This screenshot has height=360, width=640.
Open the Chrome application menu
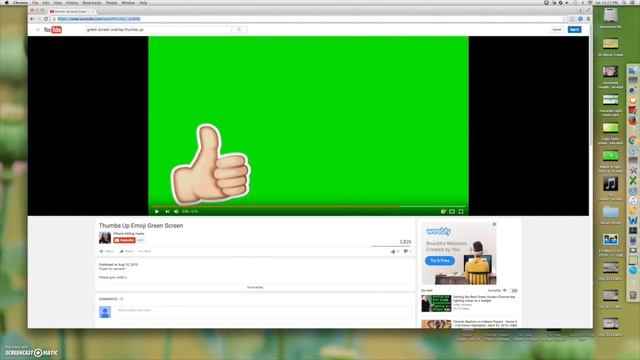pos(20,2)
